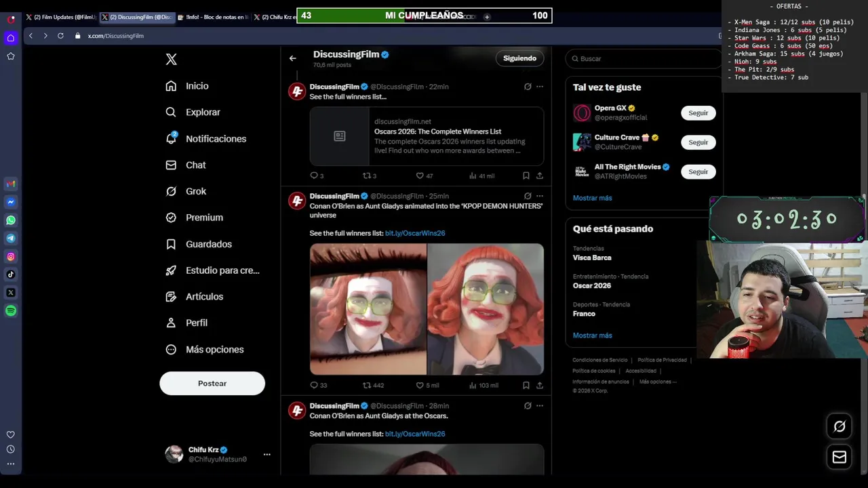Click the back arrow beside DiscussingFilm header
This screenshot has height=488, width=868.
tap(293, 58)
